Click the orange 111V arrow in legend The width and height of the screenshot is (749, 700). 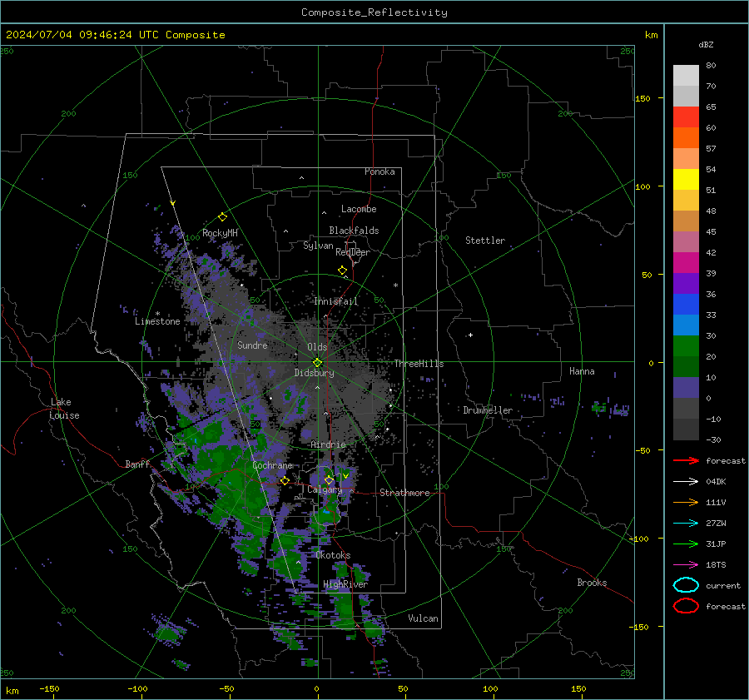point(686,502)
